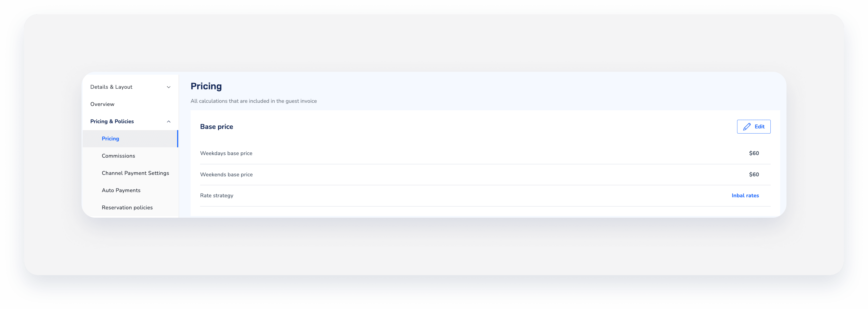This screenshot has height=309, width=868.
Task: Click the Weekends base price row
Action: pyautogui.click(x=226, y=175)
